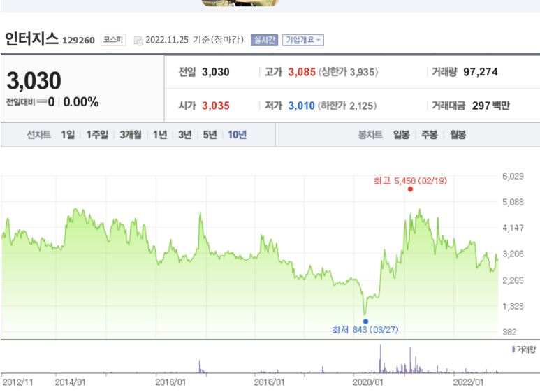This screenshot has width=540, height=392.
Task: Click the 최고 5,450 (02/19) label
Action: pos(411,181)
